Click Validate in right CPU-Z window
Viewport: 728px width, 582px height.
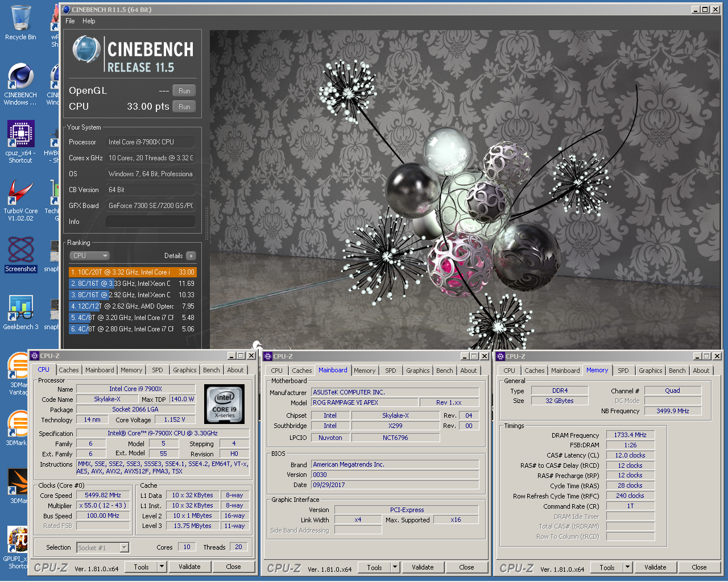coord(655,567)
